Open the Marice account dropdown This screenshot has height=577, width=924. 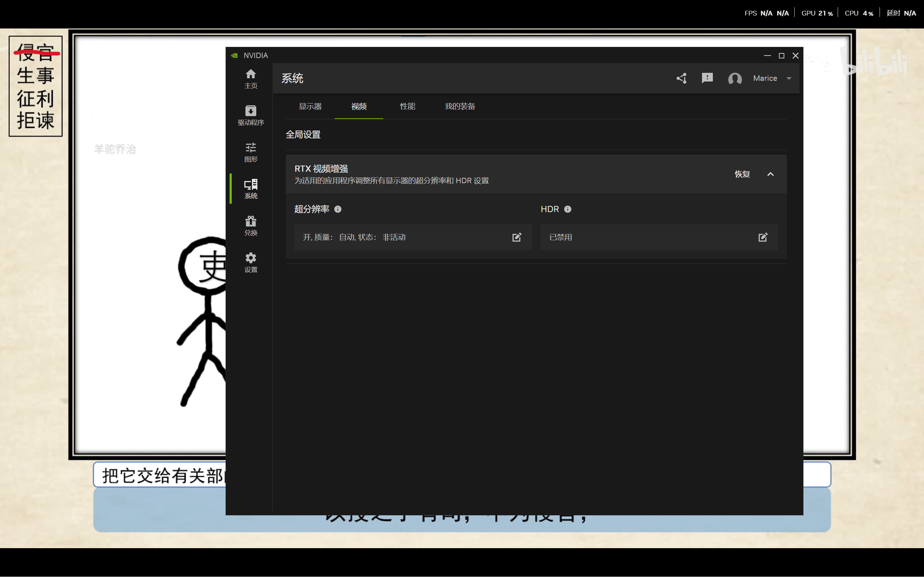[x=789, y=78]
